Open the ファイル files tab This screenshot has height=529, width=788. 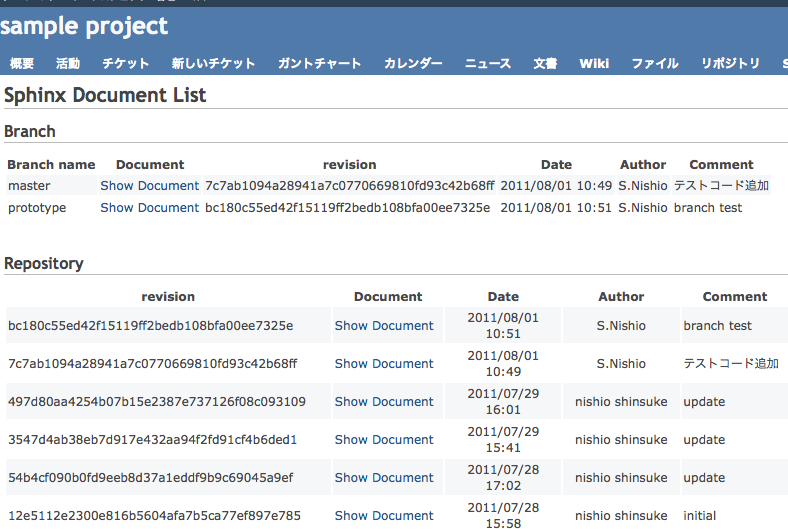coord(655,63)
